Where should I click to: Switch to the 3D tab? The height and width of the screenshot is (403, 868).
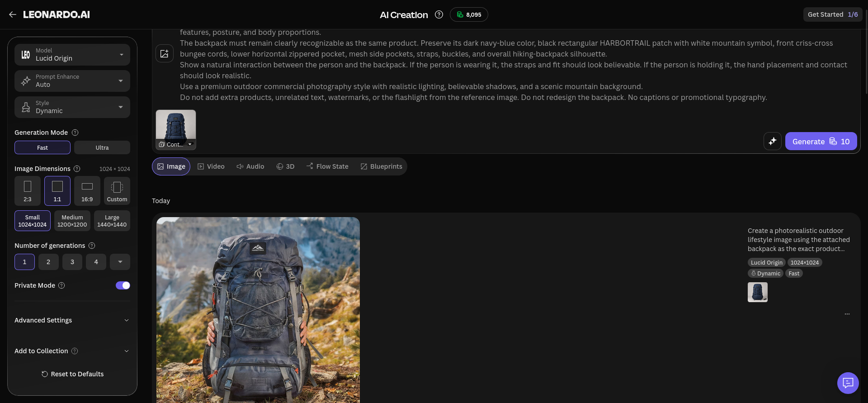[x=285, y=166]
